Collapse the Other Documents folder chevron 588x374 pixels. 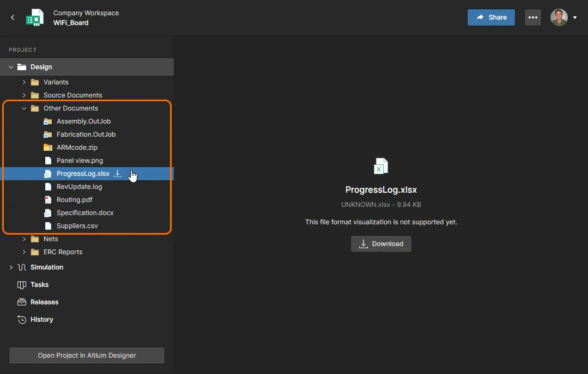click(24, 108)
